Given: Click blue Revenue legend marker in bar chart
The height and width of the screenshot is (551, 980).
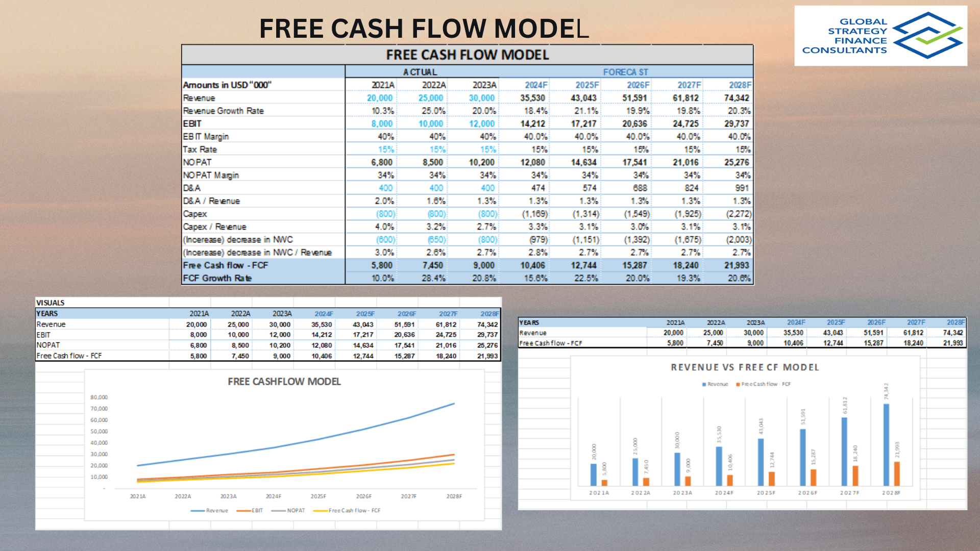Looking at the screenshot, I should click(704, 384).
